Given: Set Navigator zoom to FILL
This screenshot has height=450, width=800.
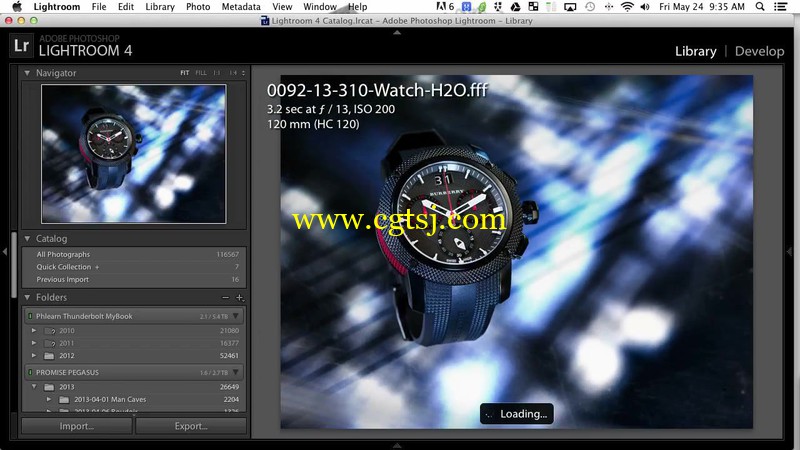Looking at the screenshot, I should click(201, 73).
